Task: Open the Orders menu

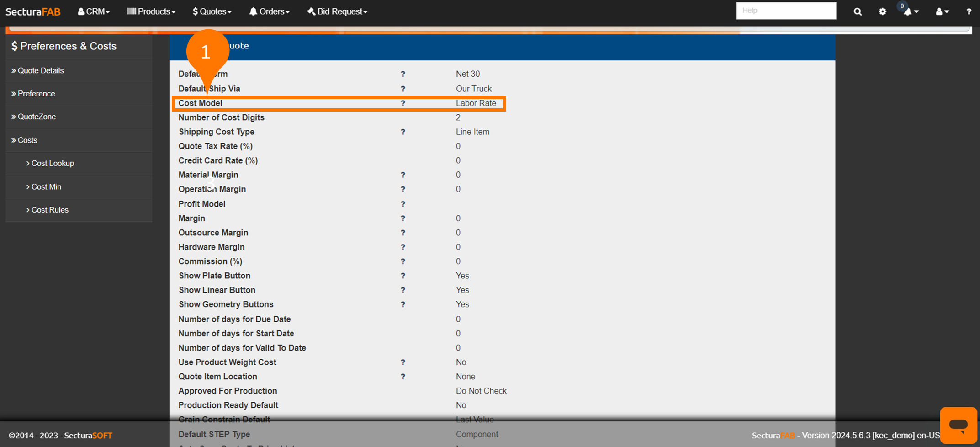Action: tap(269, 11)
